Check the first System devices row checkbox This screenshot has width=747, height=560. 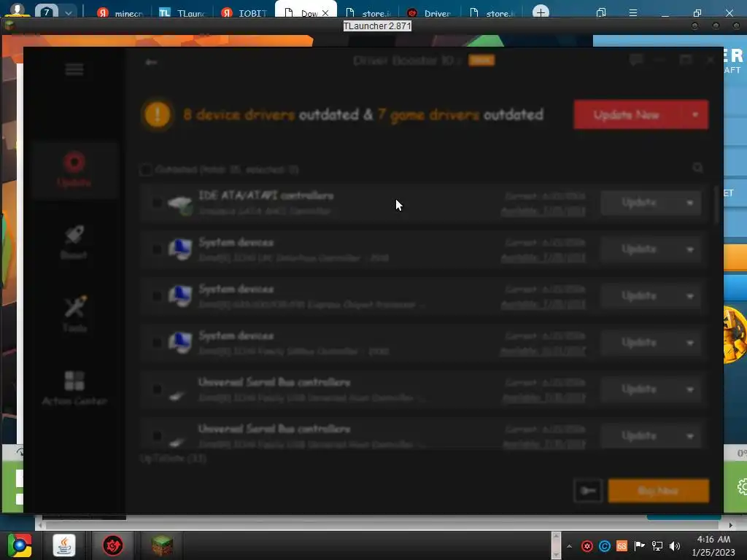click(157, 249)
